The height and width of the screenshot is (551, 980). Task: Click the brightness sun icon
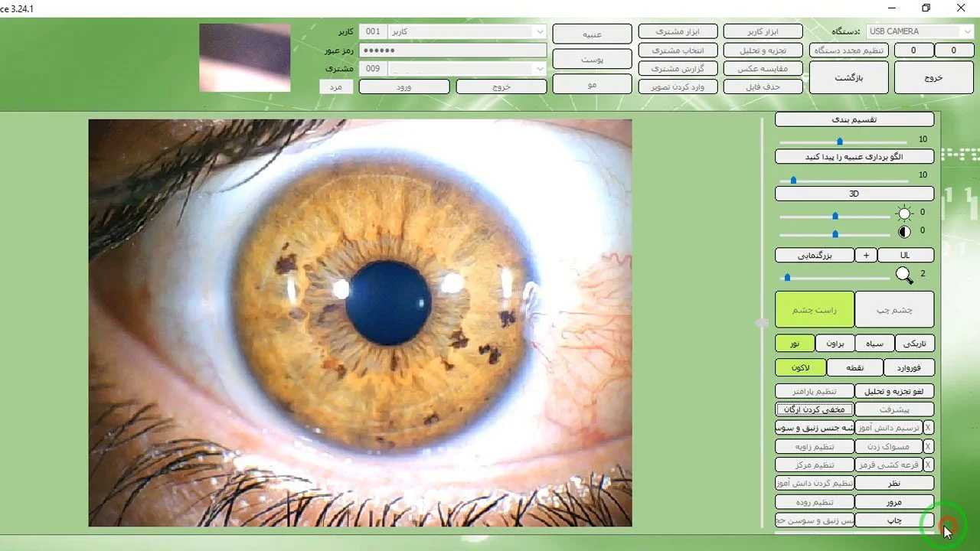point(905,214)
